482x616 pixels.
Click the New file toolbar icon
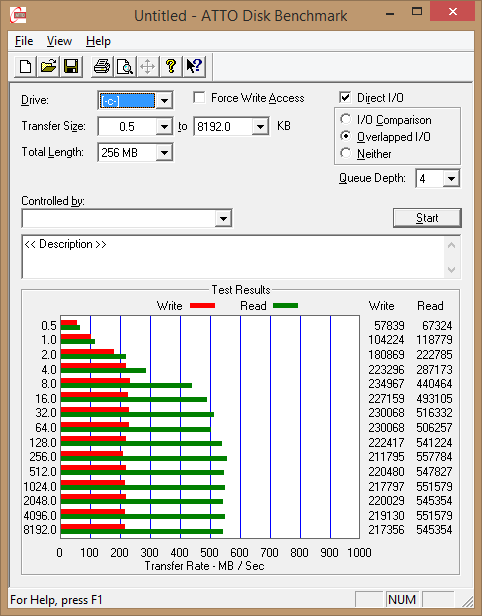click(26, 66)
